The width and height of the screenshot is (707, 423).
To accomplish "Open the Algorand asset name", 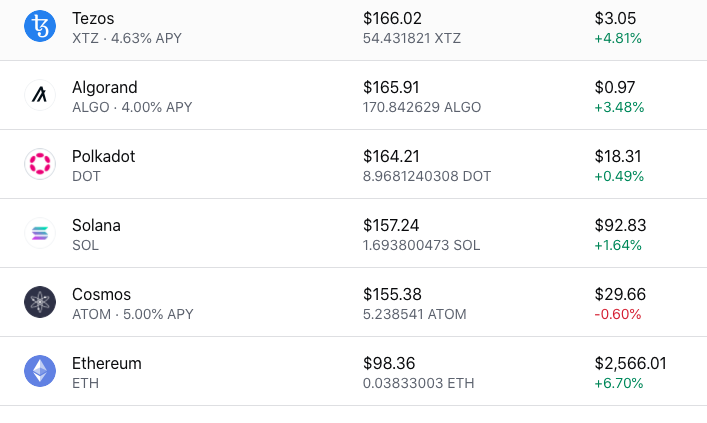I will 105,87.
